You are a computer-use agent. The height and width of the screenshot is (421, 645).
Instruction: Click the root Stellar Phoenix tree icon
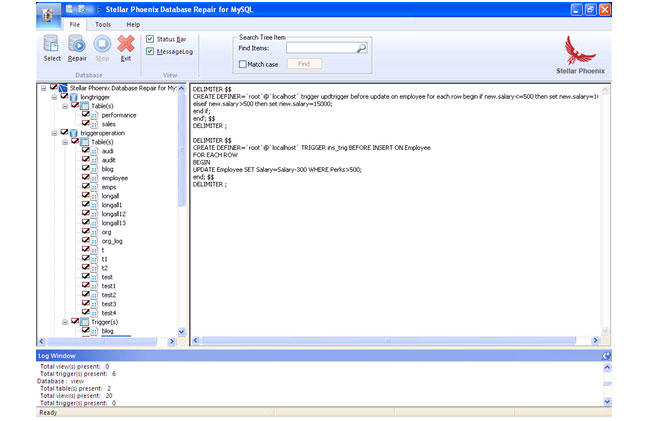point(63,88)
